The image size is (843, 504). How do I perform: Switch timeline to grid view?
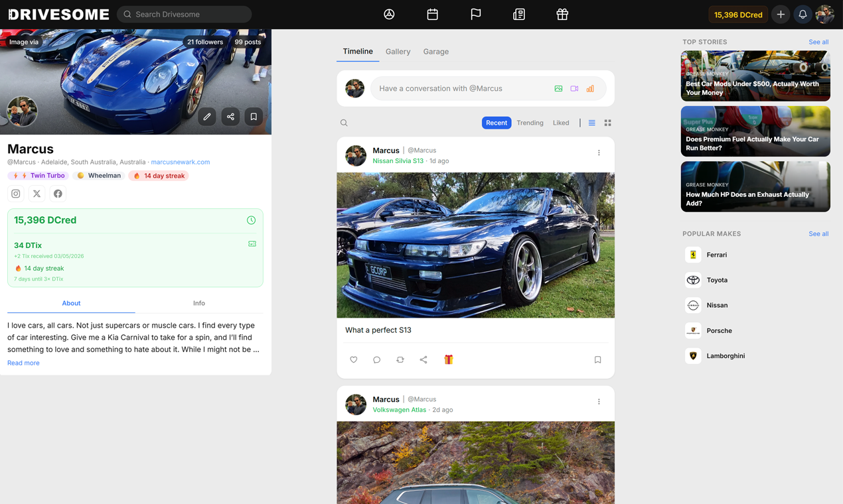[x=608, y=123]
